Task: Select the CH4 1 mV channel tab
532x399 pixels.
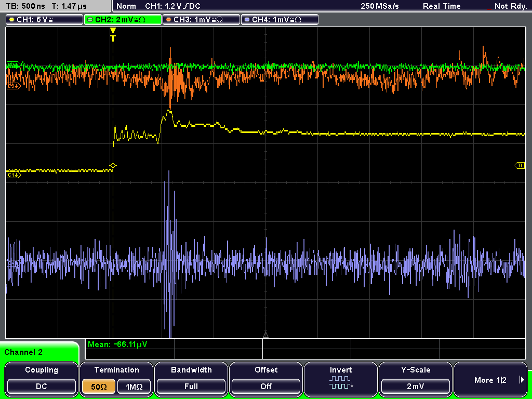Action: [x=280, y=20]
